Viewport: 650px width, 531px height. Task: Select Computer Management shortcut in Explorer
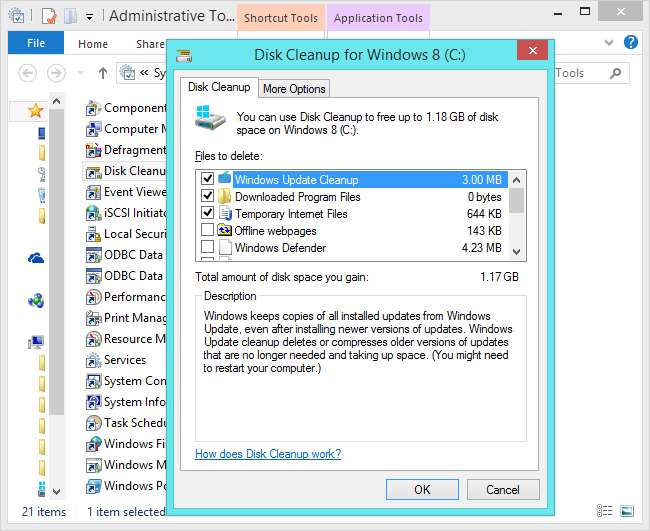tap(125, 129)
